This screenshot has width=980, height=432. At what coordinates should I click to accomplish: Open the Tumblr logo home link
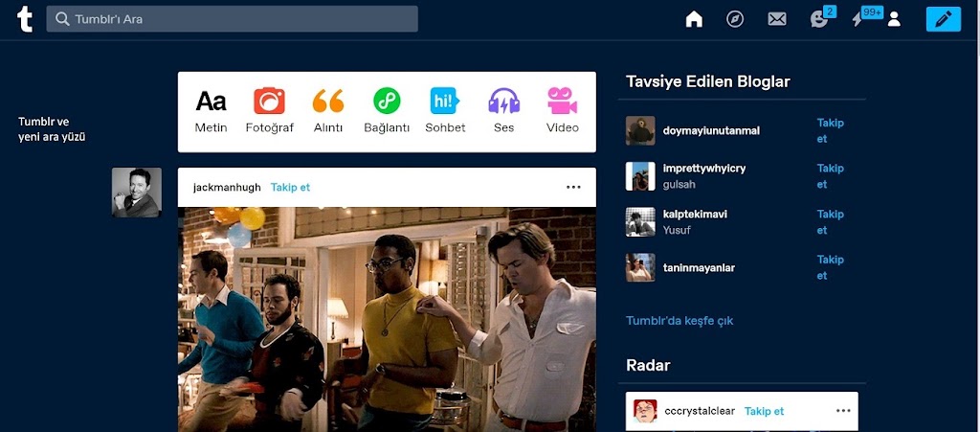coord(24,19)
